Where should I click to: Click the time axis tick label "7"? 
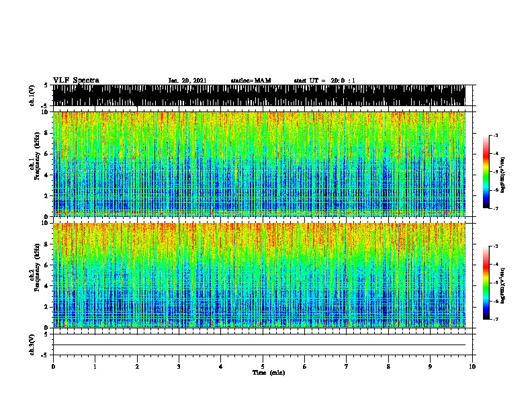(x=347, y=367)
